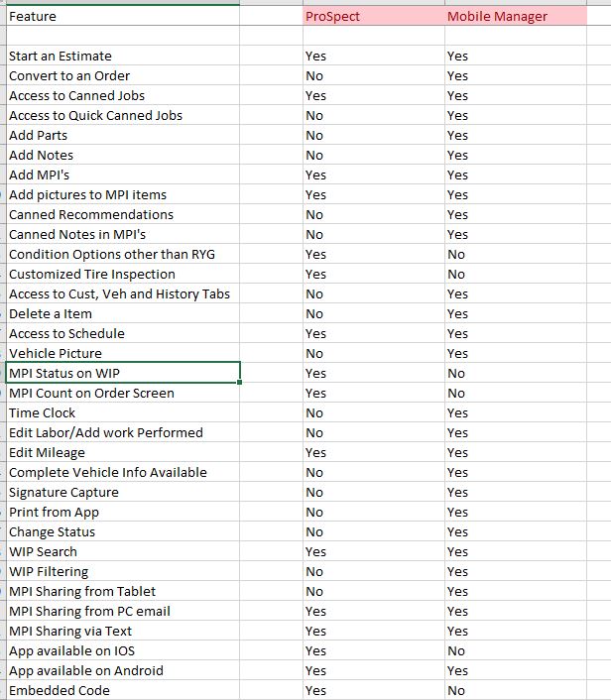Select ProSpect 'Yes' in MPI Status on WIP row

(374, 373)
